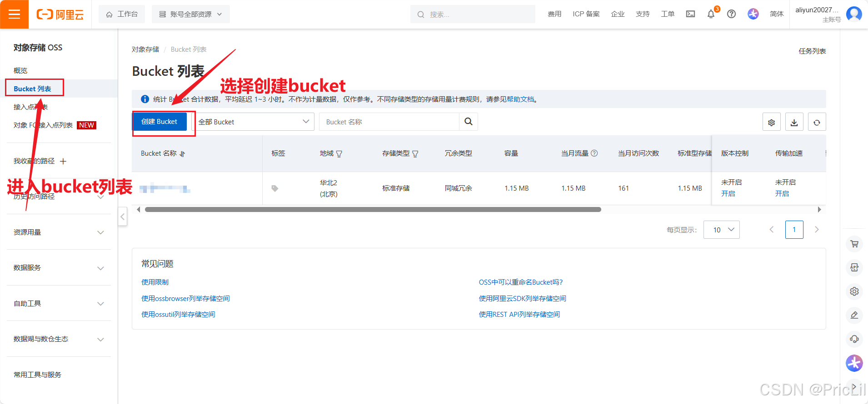Image resolution: width=868 pixels, height=404 pixels.
Task: Focus the Bucket 名称 search field
Action: pyautogui.click(x=389, y=122)
